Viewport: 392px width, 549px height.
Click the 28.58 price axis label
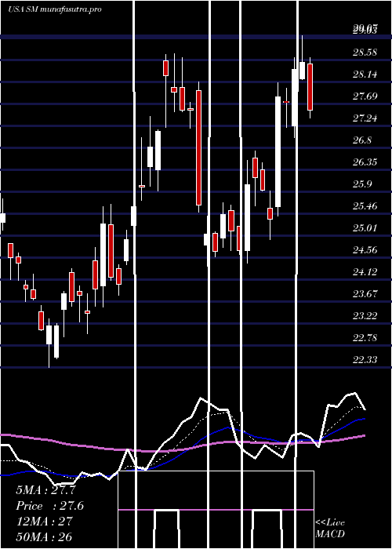coord(365,53)
